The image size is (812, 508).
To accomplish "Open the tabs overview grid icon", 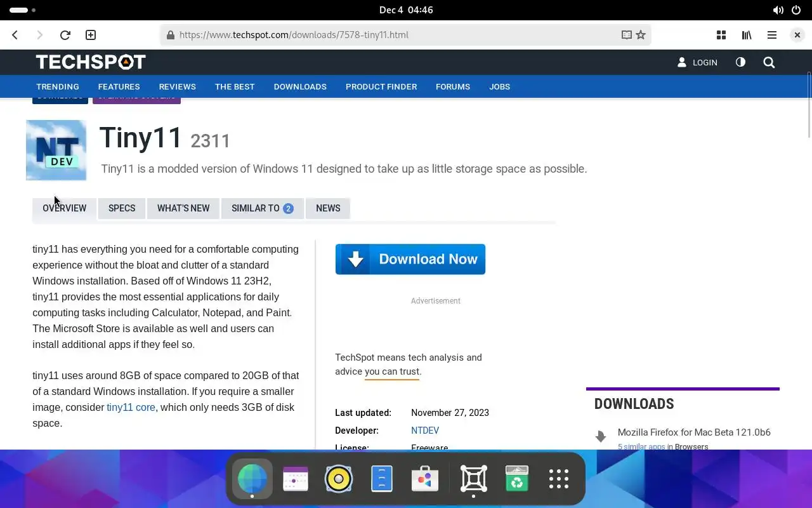I will coord(721,35).
